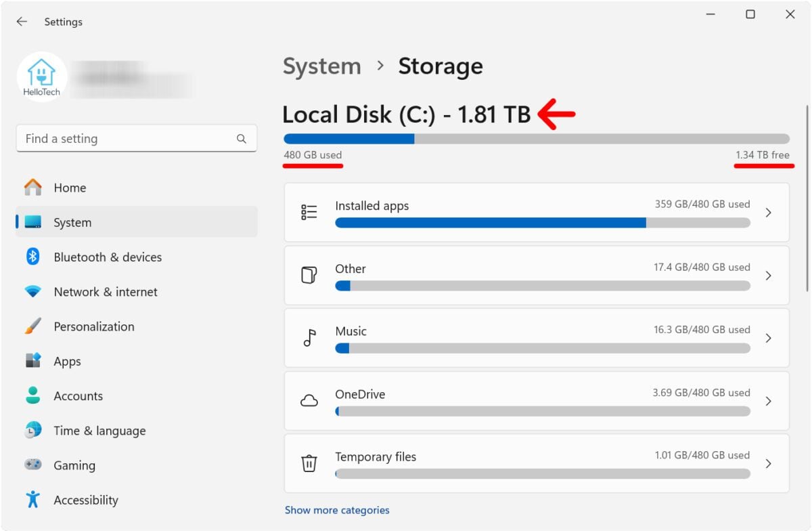Click the System breadcrumb link
Screen dimensions: 812x531
tap(321, 66)
